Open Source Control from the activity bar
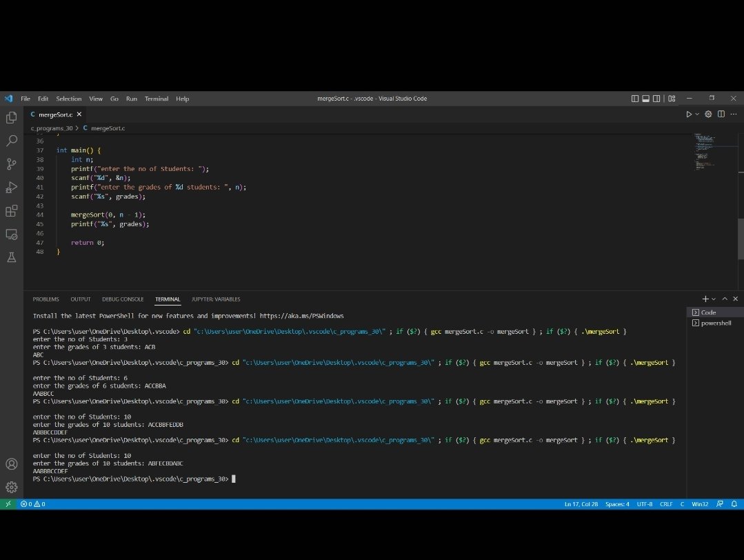Viewport: 744px width, 560px height. [11, 164]
